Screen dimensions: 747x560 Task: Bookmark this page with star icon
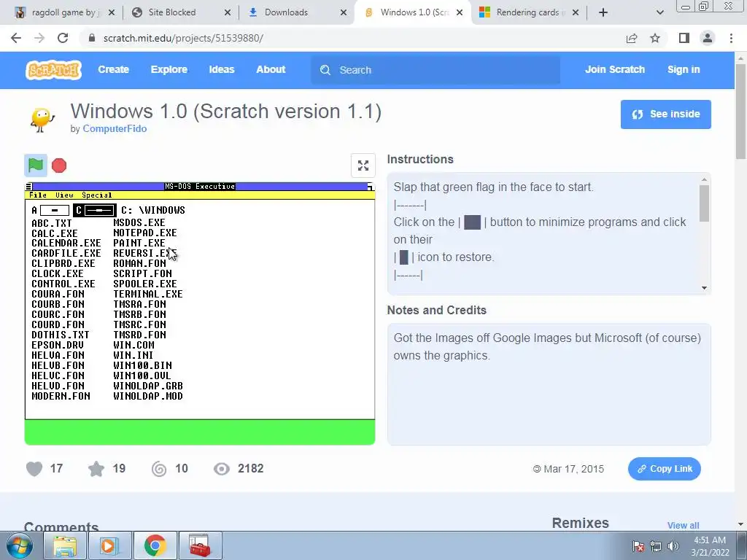tap(655, 38)
